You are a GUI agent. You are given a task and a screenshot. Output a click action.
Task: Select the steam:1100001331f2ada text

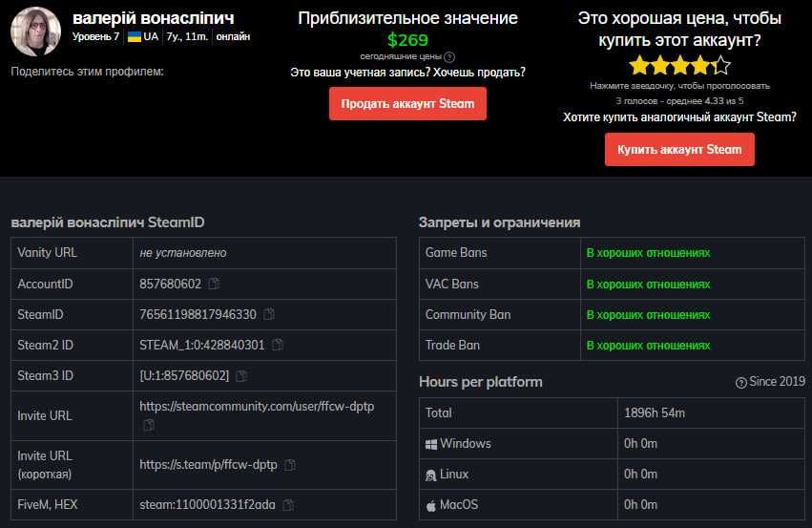click(207, 505)
